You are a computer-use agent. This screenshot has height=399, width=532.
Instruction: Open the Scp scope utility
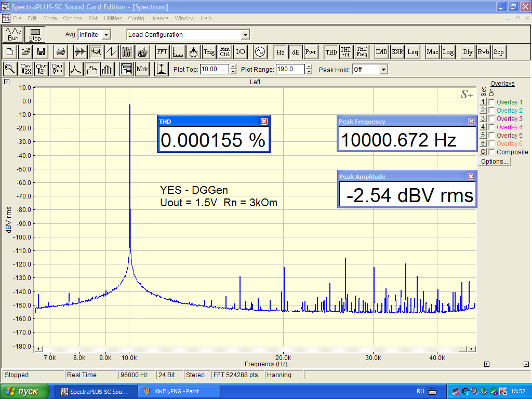499,52
